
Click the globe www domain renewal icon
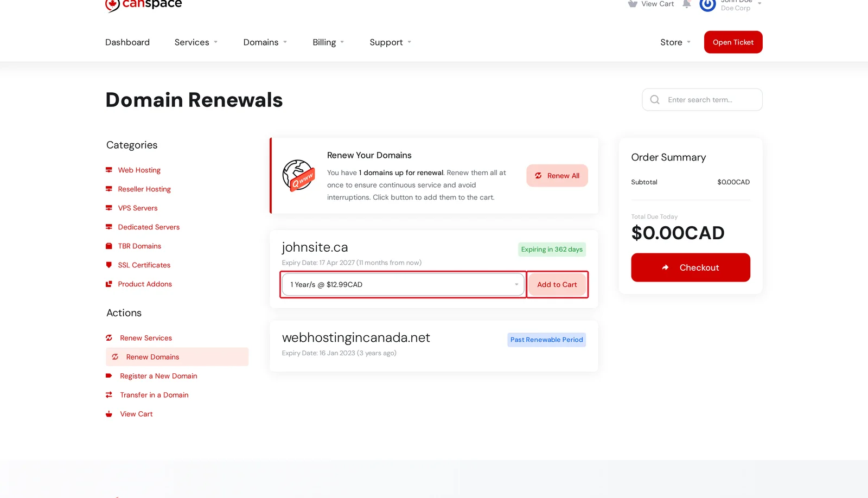pos(299,175)
